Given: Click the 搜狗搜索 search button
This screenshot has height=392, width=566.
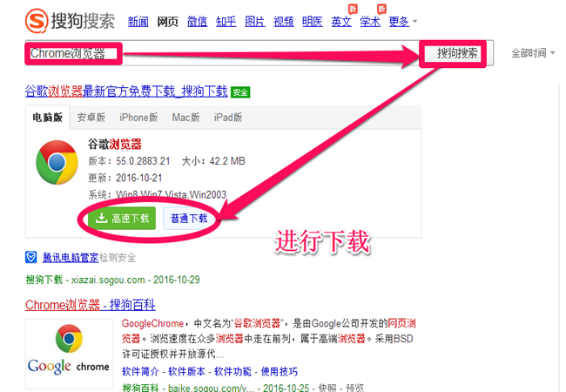Looking at the screenshot, I should [457, 53].
